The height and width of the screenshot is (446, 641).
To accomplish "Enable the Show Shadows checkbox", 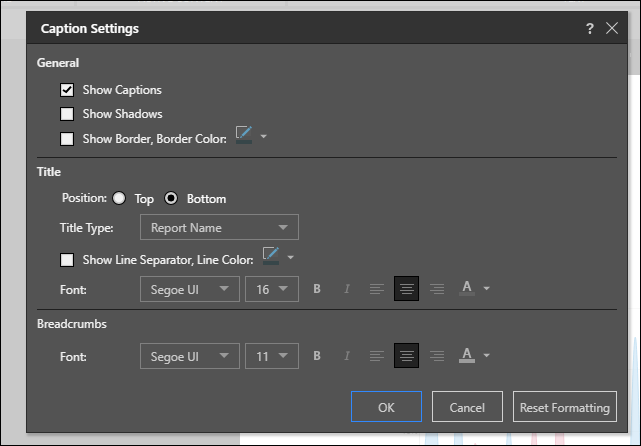I will pyautogui.click(x=68, y=114).
